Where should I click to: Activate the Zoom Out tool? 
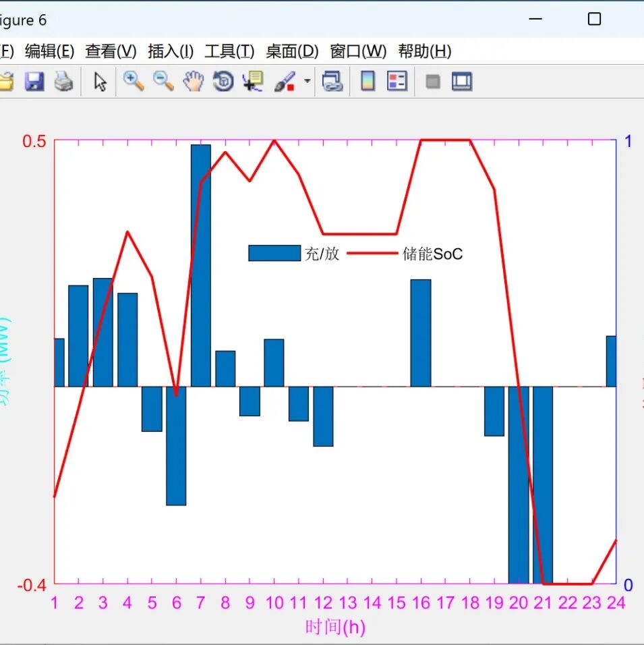click(x=163, y=82)
